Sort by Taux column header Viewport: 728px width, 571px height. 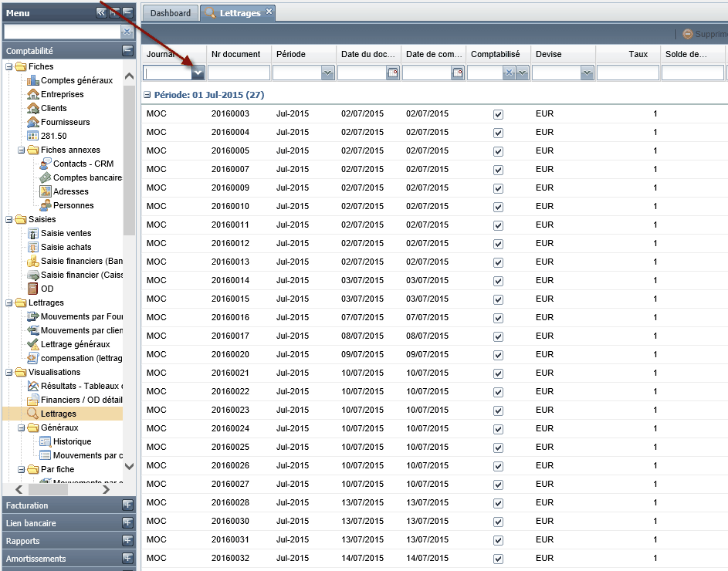click(x=628, y=54)
